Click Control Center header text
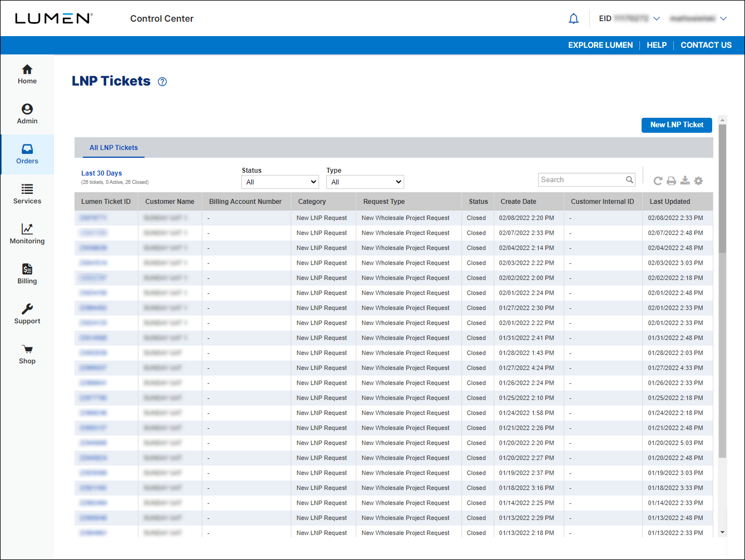The image size is (745, 560). click(162, 18)
